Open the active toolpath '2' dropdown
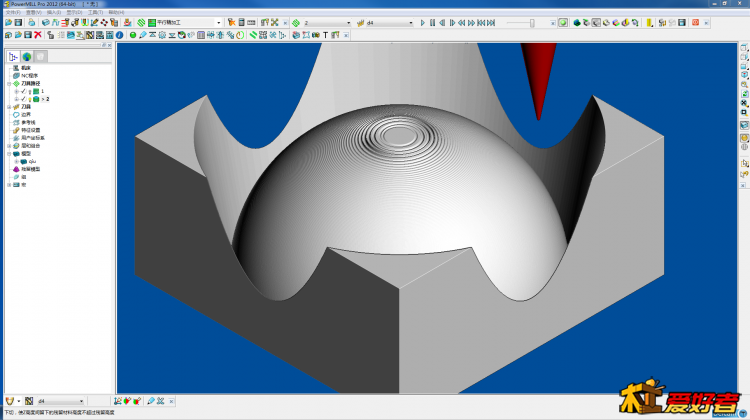This screenshot has width=750, height=420. click(348, 22)
